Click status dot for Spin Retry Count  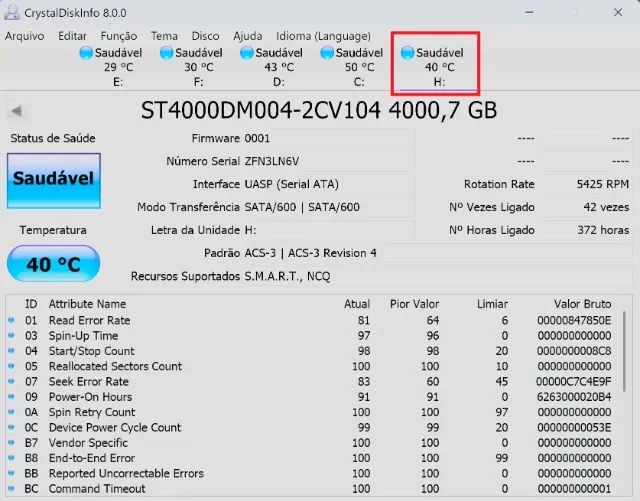[x=11, y=412]
